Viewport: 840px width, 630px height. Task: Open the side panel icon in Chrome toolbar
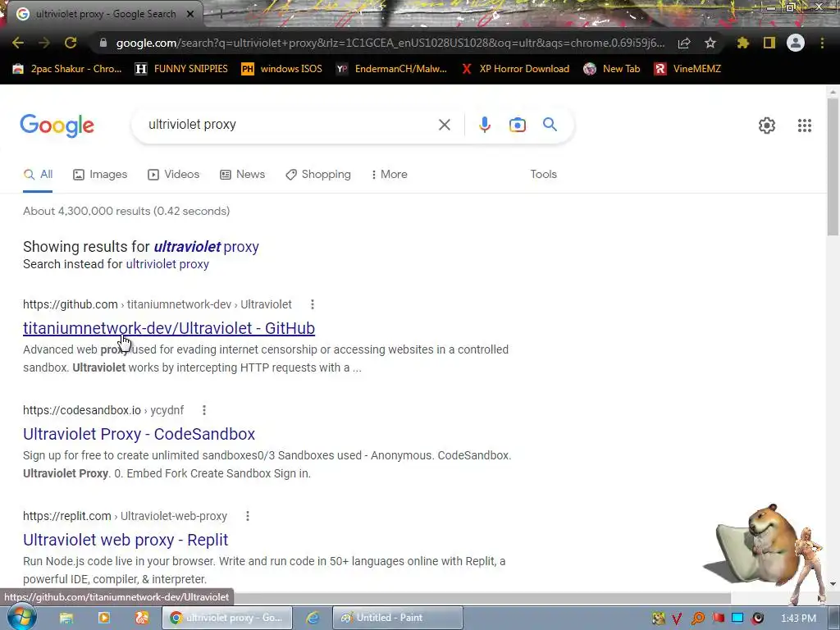point(769,43)
